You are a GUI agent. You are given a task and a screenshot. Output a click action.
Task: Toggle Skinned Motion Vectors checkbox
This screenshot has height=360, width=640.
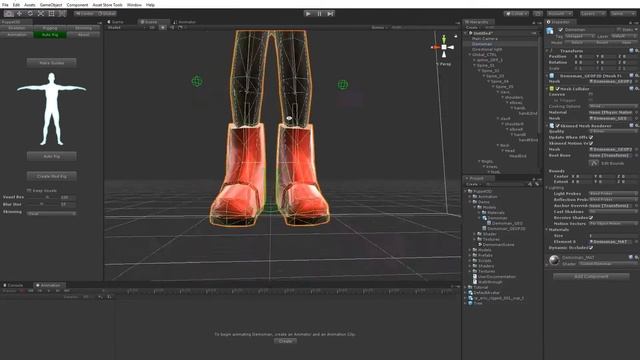[x=591, y=143]
